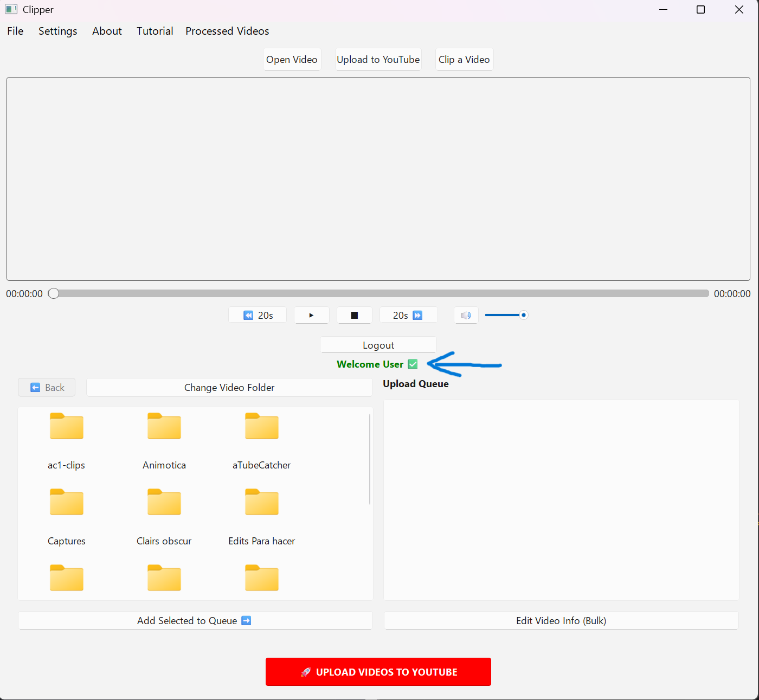Screen dimensions: 759x700
Task: Skip forward 20 seconds
Action: (408, 315)
